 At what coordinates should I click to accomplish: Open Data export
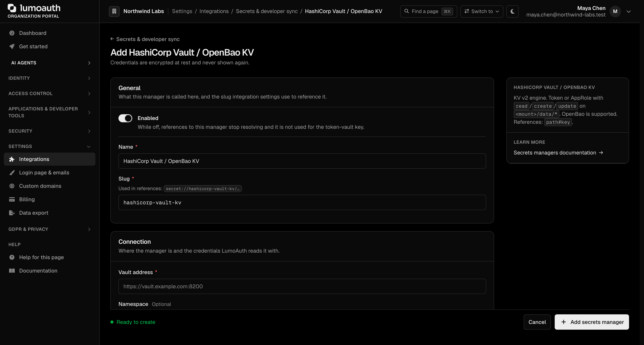click(49, 213)
